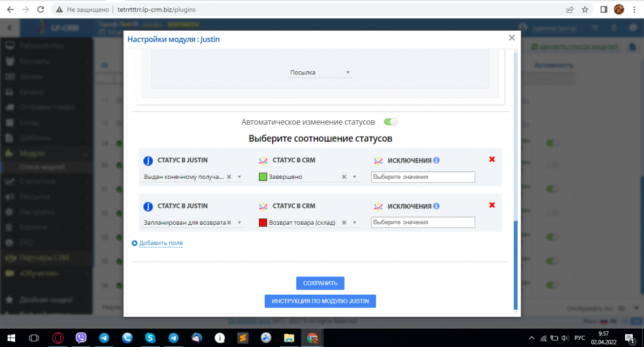Delete the Возврат товара status mapping row

click(x=492, y=205)
